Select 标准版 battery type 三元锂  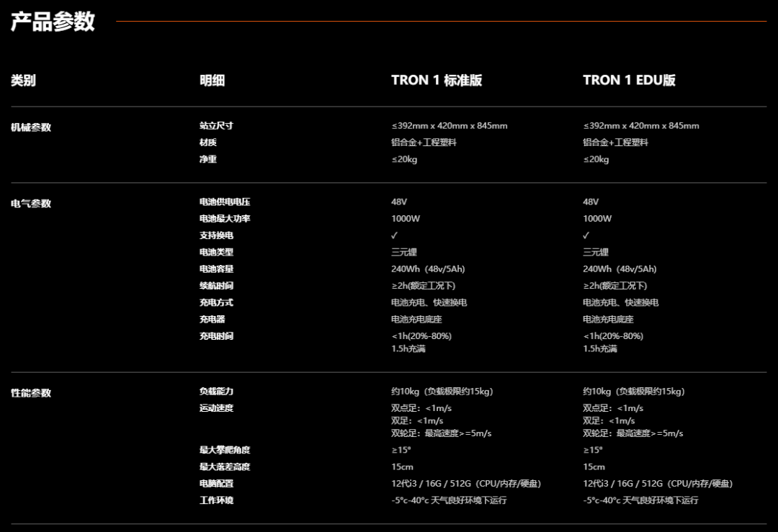click(x=404, y=253)
